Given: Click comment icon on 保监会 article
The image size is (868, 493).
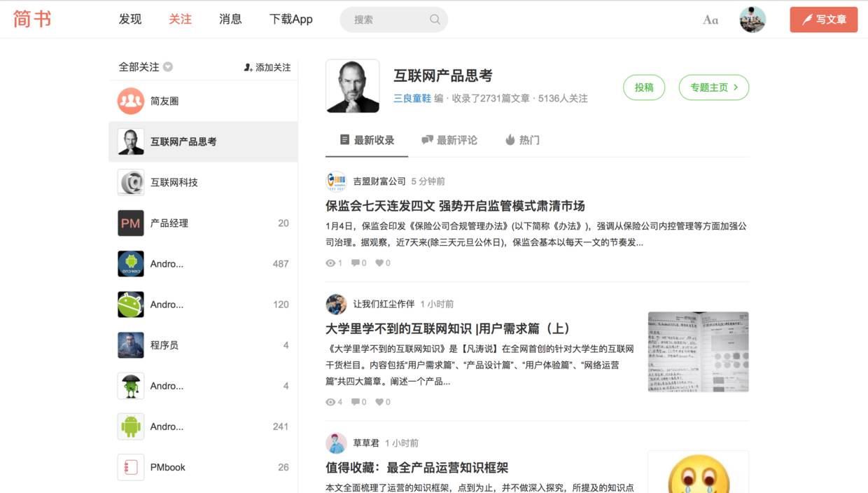Looking at the screenshot, I should tap(356, 263).
